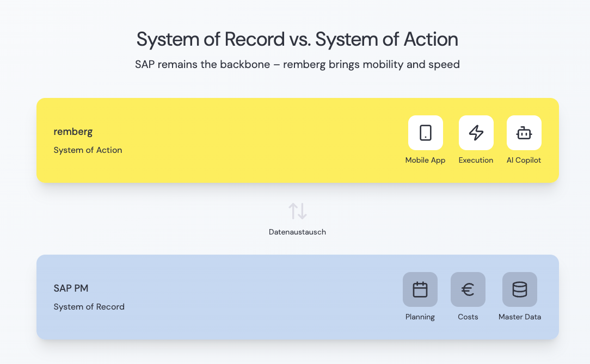The width and height of the screenshot is (590, 364).
Task: Select the 'Execution' label
Action: point(476,160)
